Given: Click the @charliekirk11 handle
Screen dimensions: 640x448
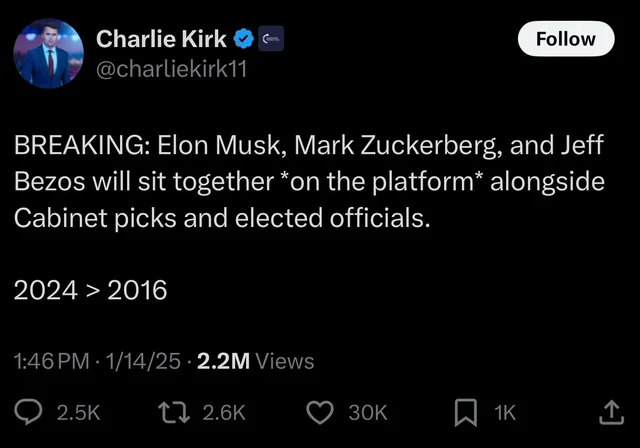Looking at the screenshot, I should click(x=170, y=69).
